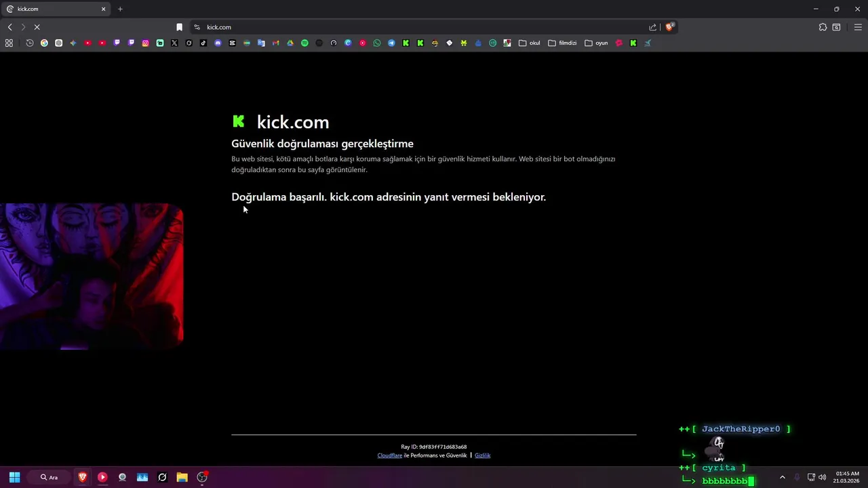Open the TikTok bookmark
The height and width of the screenshot is (488, 868).
(x=203, y=43)
